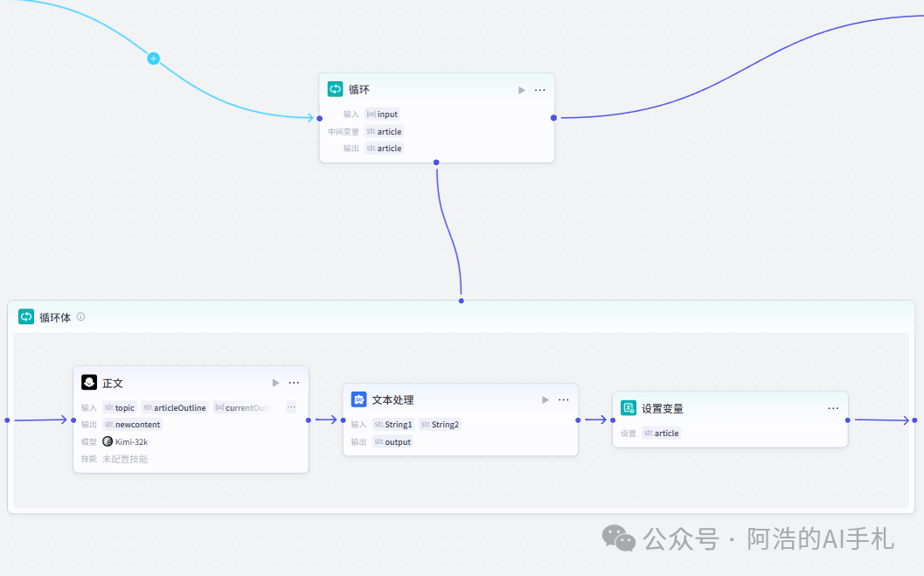Click the input parameter tag in 循环 node
Screen dimensions: 924x576
click(x=382, y=115)
